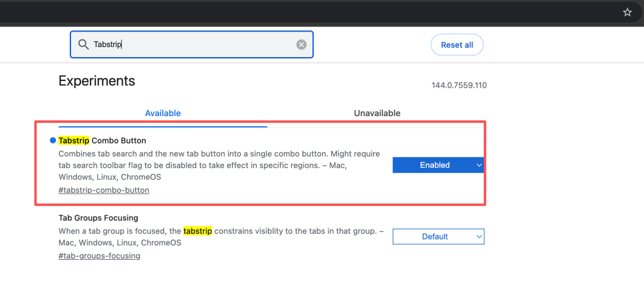Focus the search flags input field
The height and width of the screenshot is (305, 644).
(191, 45)
